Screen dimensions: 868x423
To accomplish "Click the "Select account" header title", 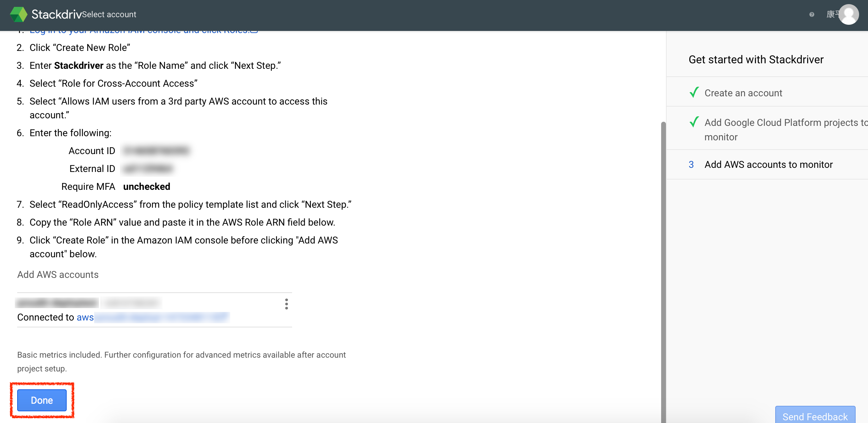I will pyautogui.click(x=109, y=14).
